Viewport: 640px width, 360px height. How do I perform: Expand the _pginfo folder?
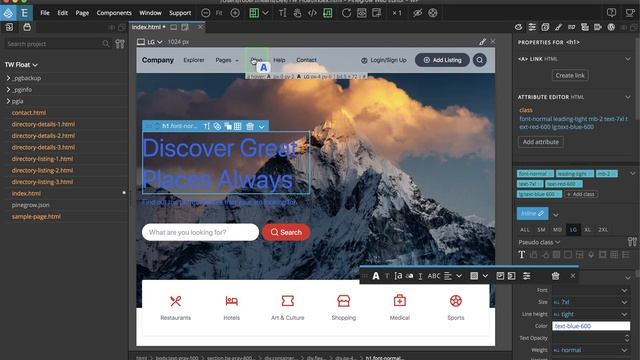click(8, 89)
